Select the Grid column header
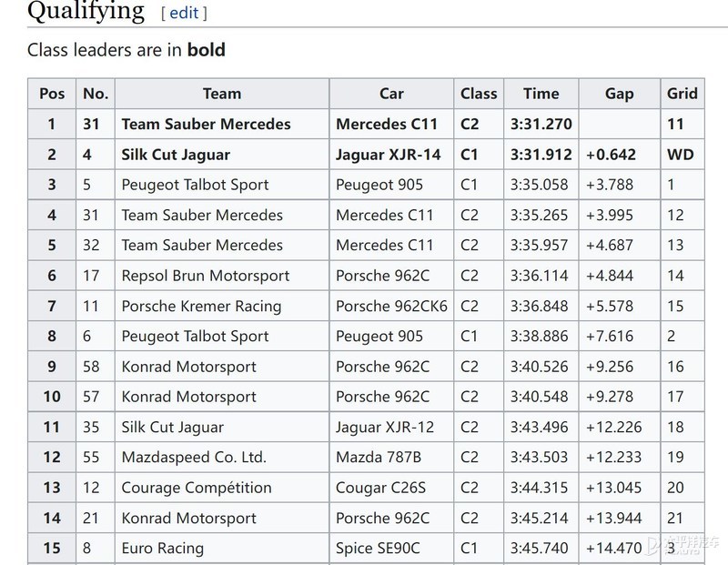This screenshot has height=565, width=728. click(682, 93)
